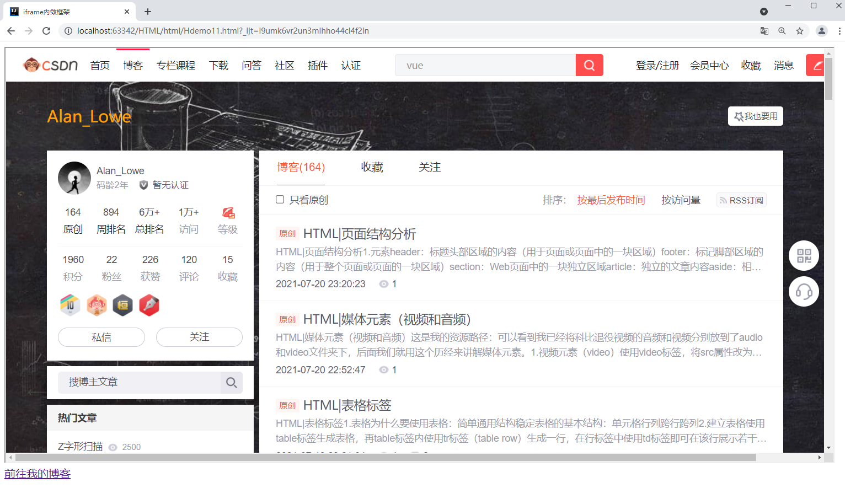
Task: Click the number 10 achievement badge
Action: (x=70, y=305)
